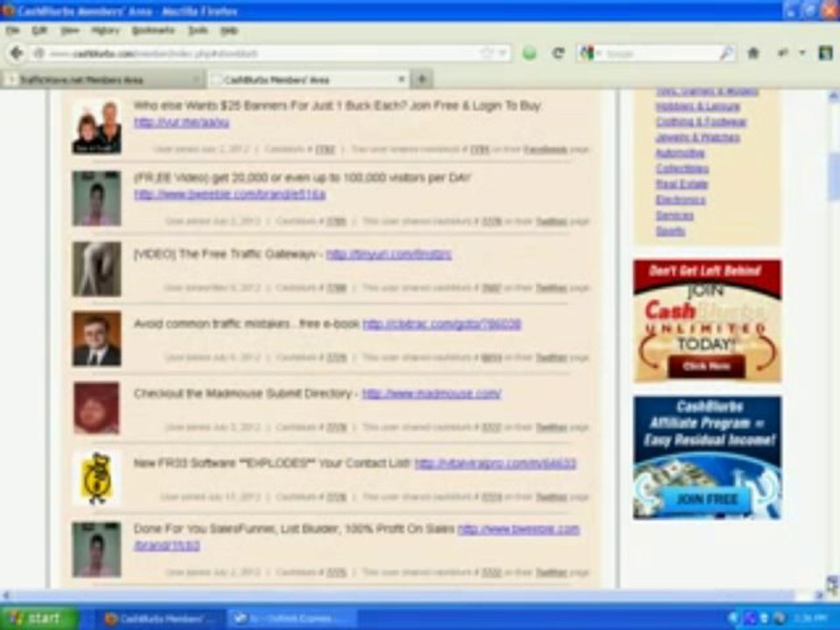The width and height of the screenshot is (840, 630).
Task: Select the CashBlurbs Firefox taskbar button
Action: [x=161, y=619]
